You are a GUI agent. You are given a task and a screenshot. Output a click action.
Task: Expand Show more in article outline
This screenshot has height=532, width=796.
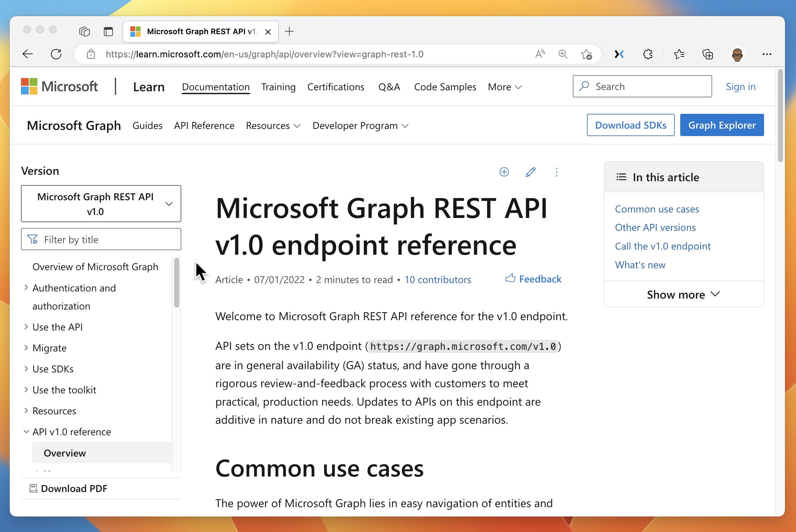pos(683,294)
